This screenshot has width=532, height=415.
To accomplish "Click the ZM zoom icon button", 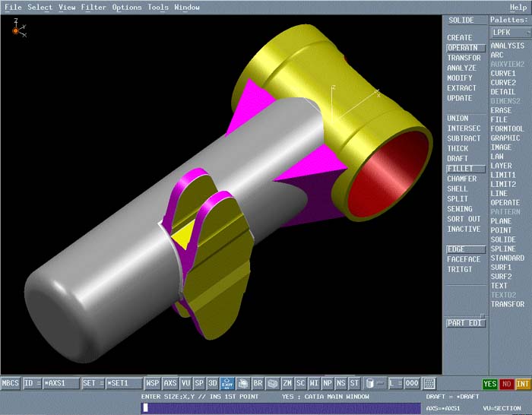I will (x=287, y=384).
